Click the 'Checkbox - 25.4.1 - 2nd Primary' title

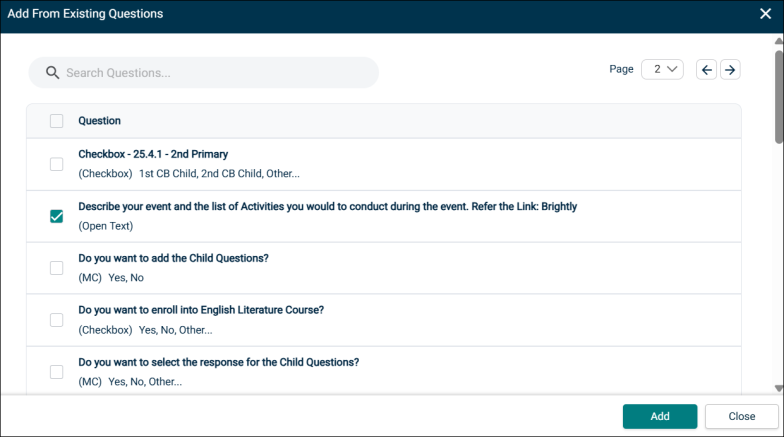click(153, 154)
